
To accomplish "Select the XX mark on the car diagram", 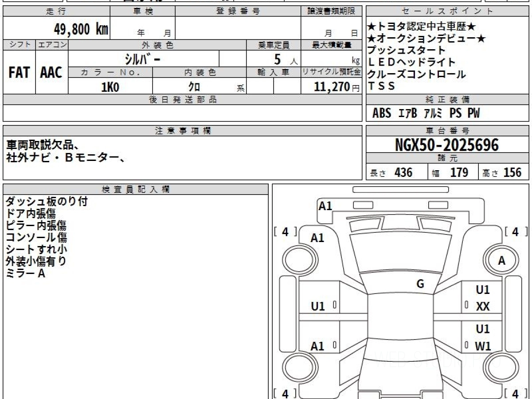I will pyautogui.click(x=482, y=306).
